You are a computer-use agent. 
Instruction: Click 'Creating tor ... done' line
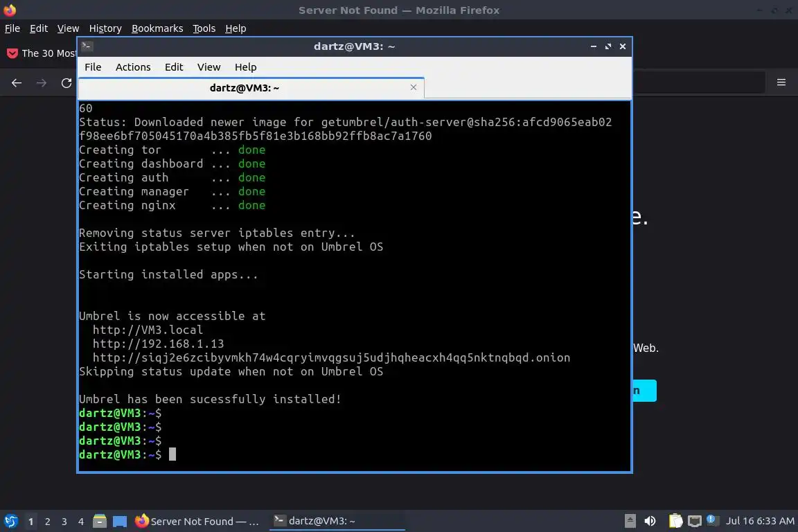pos(172,150)
